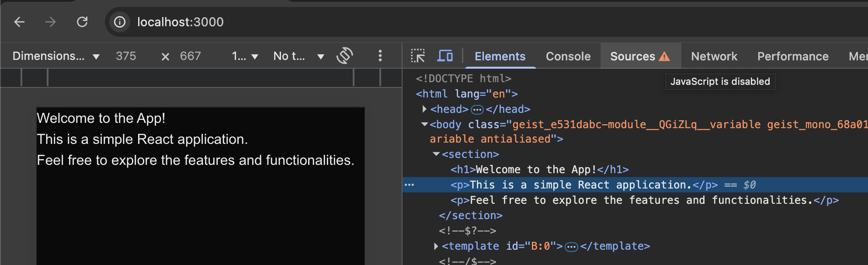868x265 pixels.
Task: Open the Dimensions dropdown
Action: pyautogui.click(x=56, y=56)
